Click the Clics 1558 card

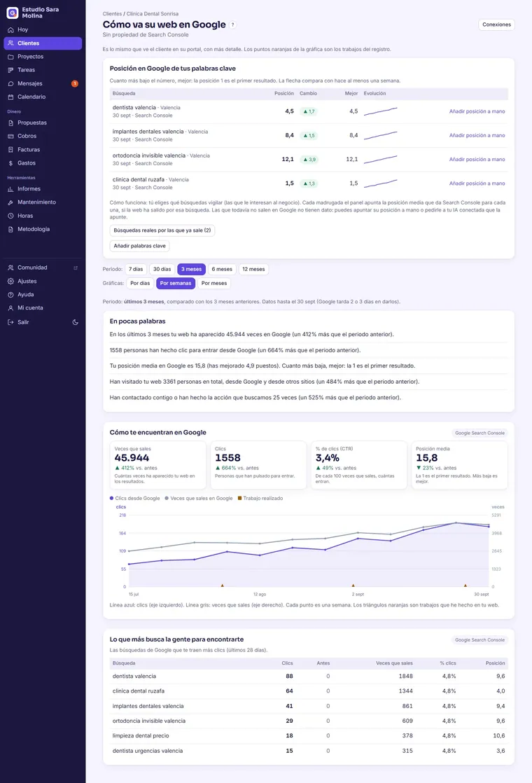pyautogui.click(x=258, y=466)
